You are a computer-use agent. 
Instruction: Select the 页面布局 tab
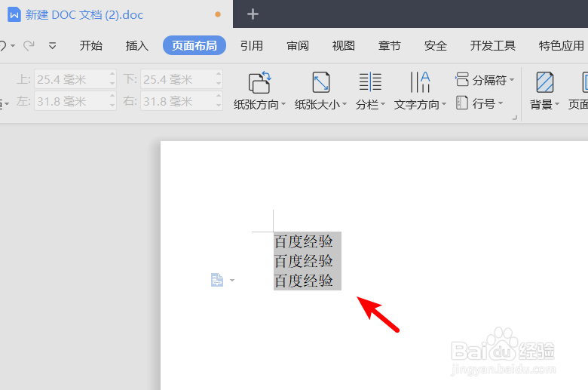click(194, 45)
